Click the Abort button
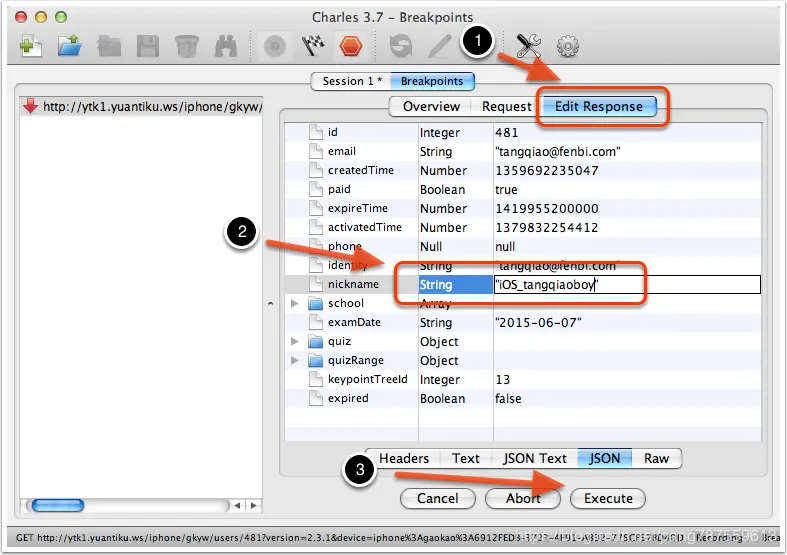 tap(522, 498)
